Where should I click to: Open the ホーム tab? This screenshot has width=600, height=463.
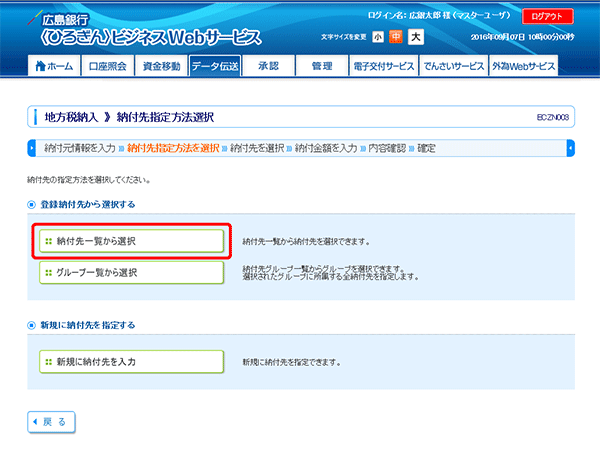[54, 66]
